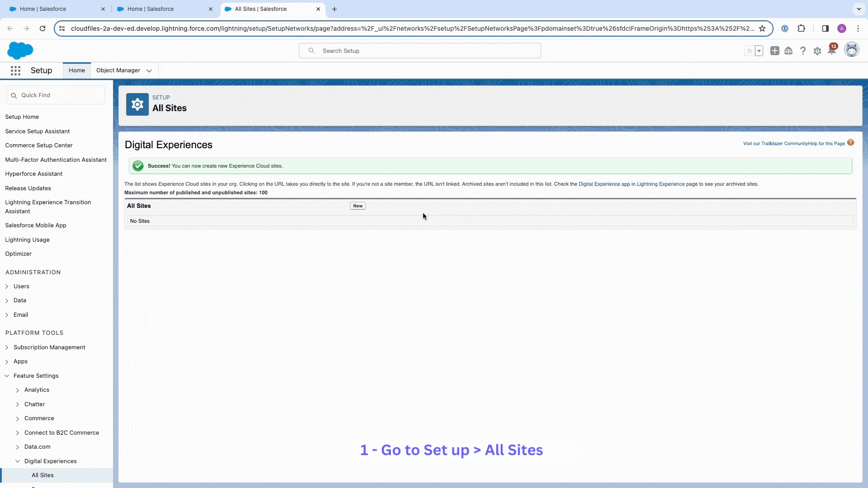868x488 pixels.
Task: Click the Digital Experiences orange help icon
Action: pos(851,142)
